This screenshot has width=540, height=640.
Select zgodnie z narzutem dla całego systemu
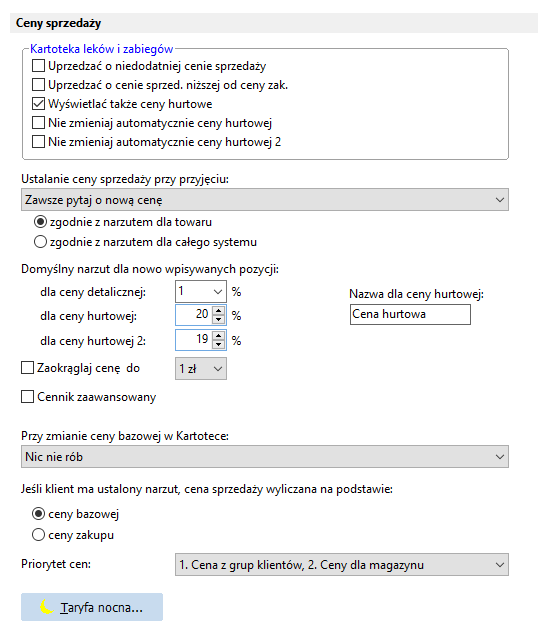(x=40, y=242)
